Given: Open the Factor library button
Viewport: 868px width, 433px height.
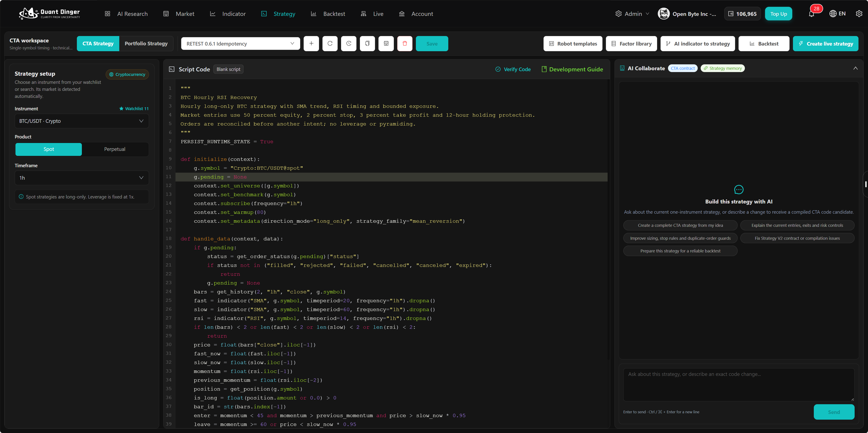Looking at the screenshot, I should 631,44.
